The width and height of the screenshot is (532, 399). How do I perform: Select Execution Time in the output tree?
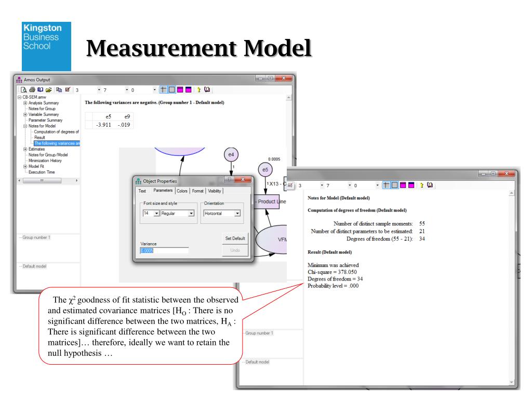(42, 172)
